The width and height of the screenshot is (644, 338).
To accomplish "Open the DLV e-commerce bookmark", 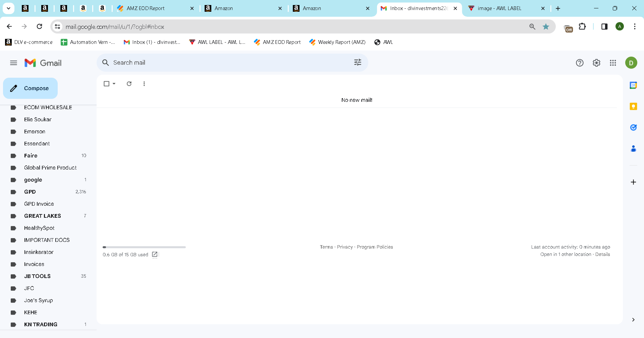I will [29, 42].
